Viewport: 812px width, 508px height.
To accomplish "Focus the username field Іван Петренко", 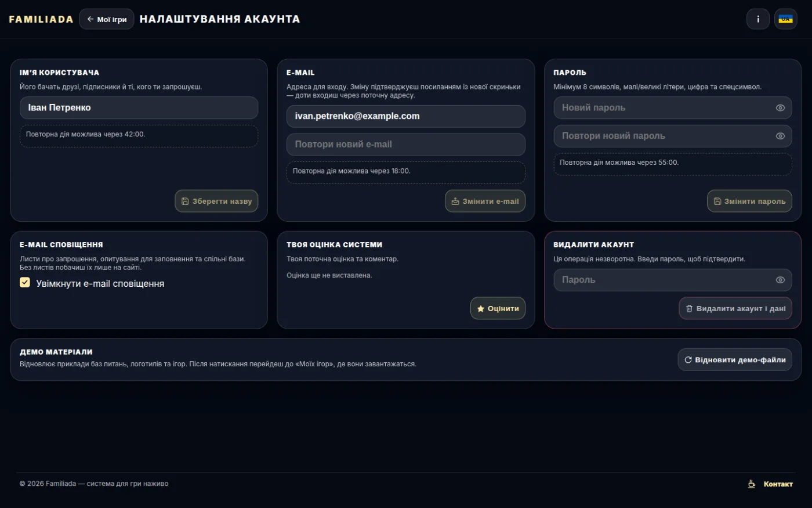I will (x=139, y=108).
